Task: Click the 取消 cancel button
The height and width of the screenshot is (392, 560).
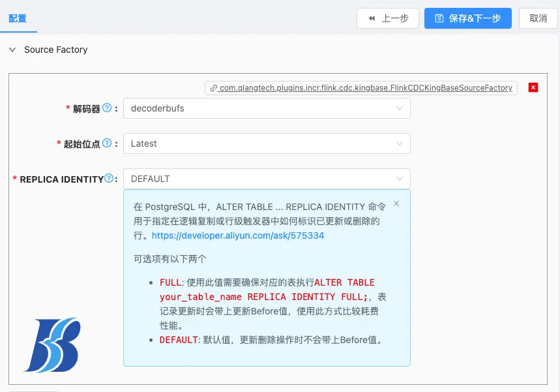Action: click(538, 18)
